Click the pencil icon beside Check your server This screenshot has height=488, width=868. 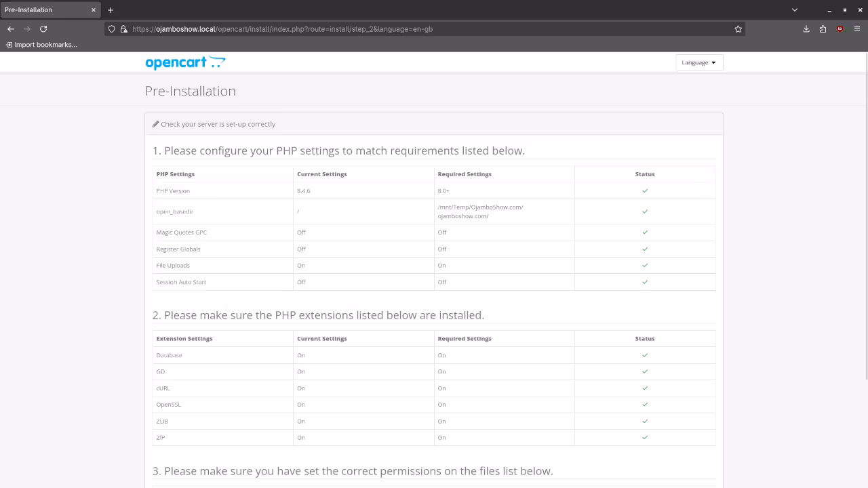[x=156, y=124]
